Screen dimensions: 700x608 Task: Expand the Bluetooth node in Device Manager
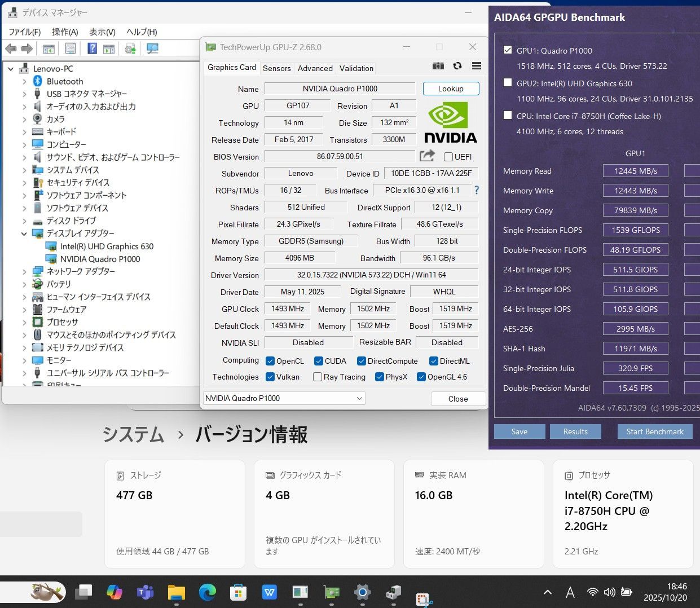point(24,81)
